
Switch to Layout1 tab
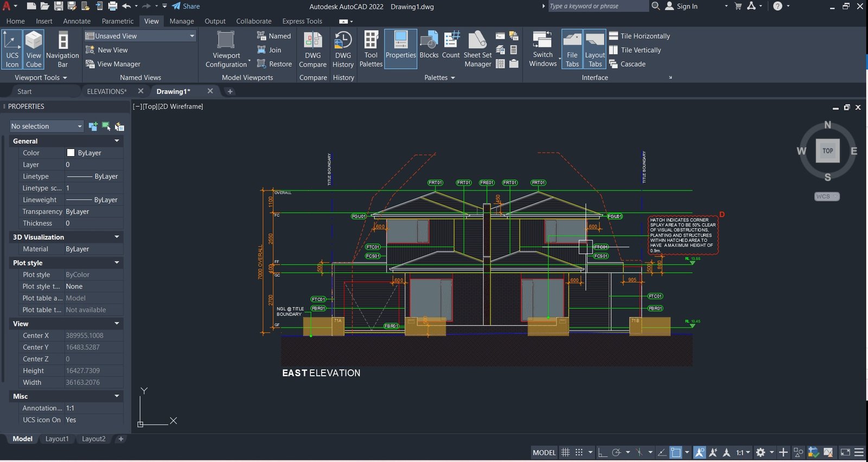point(57,439)
